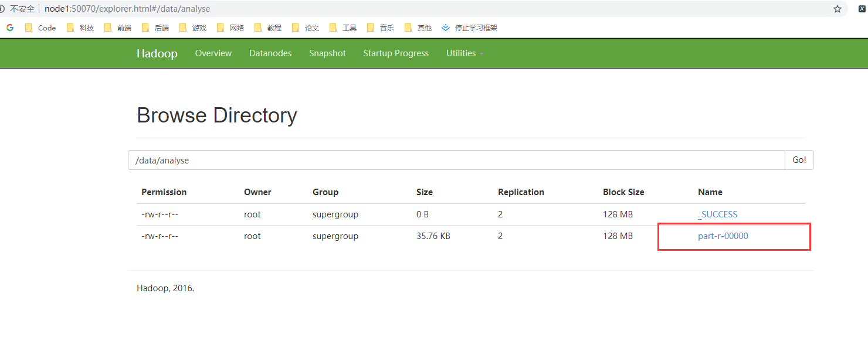Screen dimensions: 868x341
Task: Click supergroup in the _SUCCESS row
Action: (x=335, y=214)
